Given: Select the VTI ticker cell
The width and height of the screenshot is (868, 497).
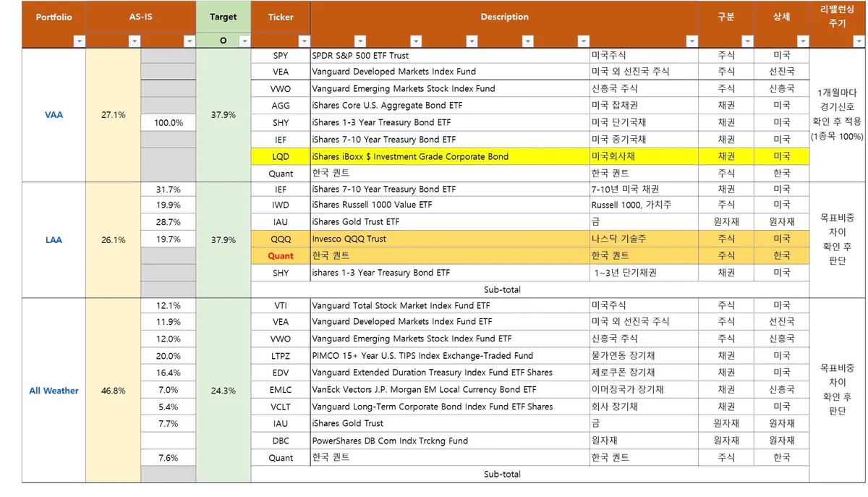Looking at the screenshot, I should tap(281, 305).
